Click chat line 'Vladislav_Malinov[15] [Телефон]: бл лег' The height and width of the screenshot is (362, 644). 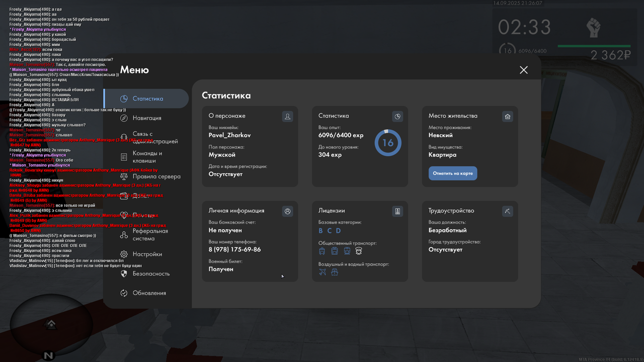coord(66,260)
